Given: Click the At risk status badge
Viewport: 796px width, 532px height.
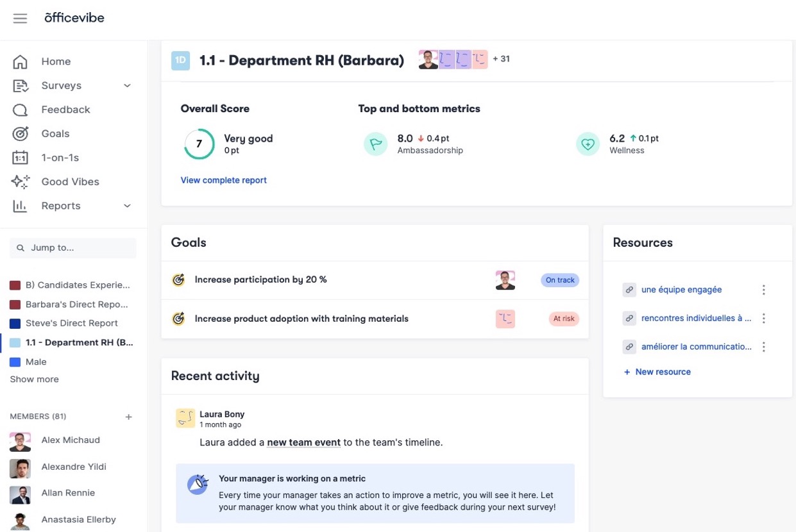Looking at the screenshot, I should 564,319.
